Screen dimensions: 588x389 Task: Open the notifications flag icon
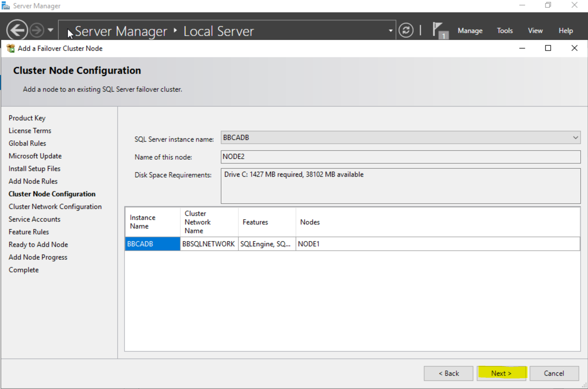tap(440, 31)
